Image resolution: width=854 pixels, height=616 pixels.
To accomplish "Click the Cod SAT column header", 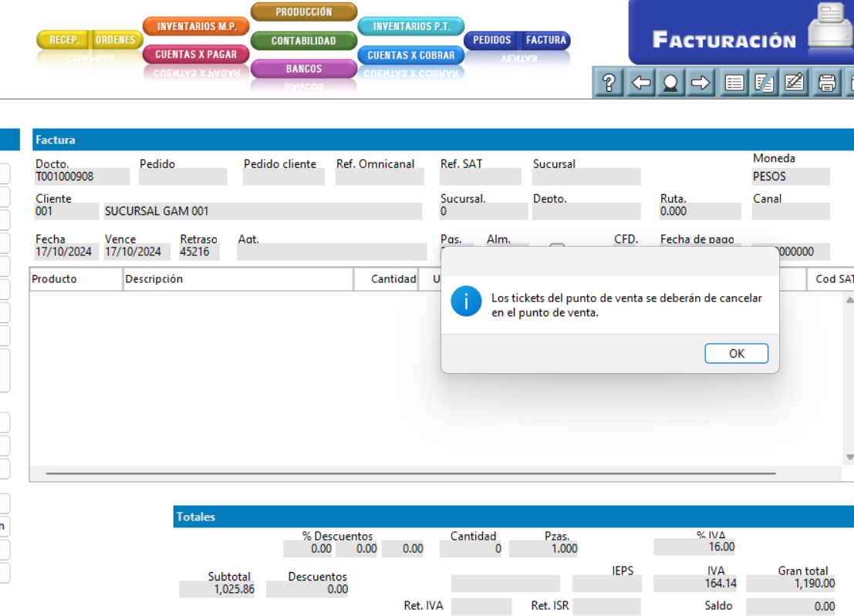I will pyautogui.click(x=831, y=279).
